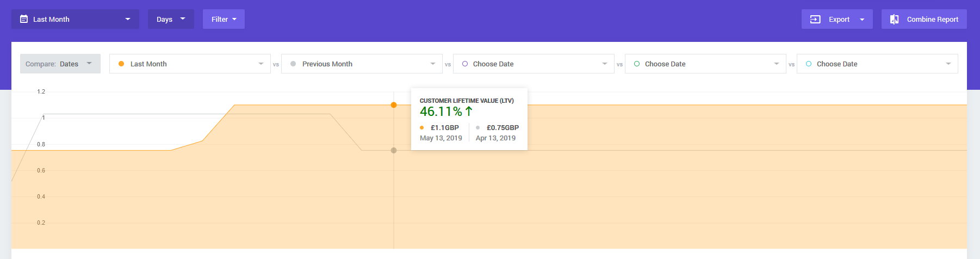Click the teal circle series marker
This screenshot has height=259, width=980.
click(809, 64)
